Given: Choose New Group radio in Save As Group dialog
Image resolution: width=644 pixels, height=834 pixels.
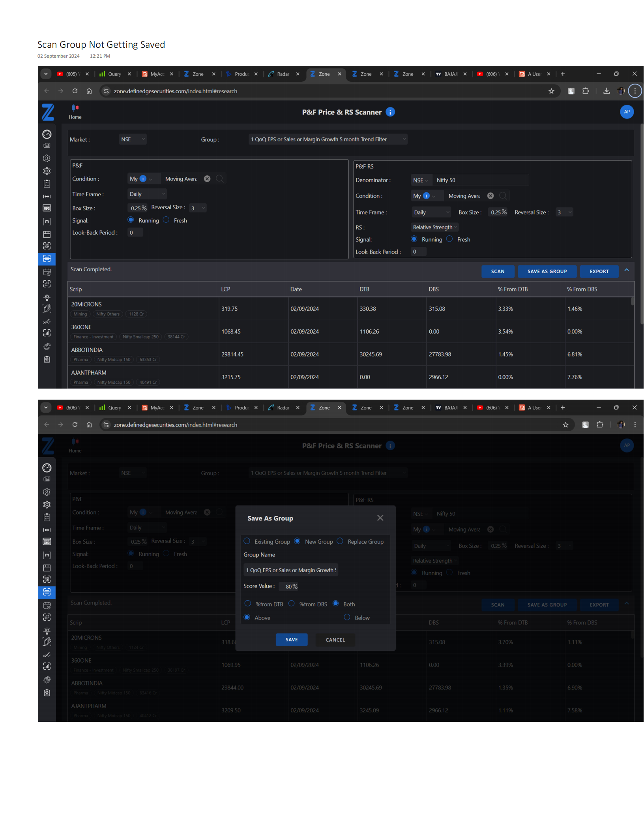Looking at the screenshot, I should click(x=298, y=541).
